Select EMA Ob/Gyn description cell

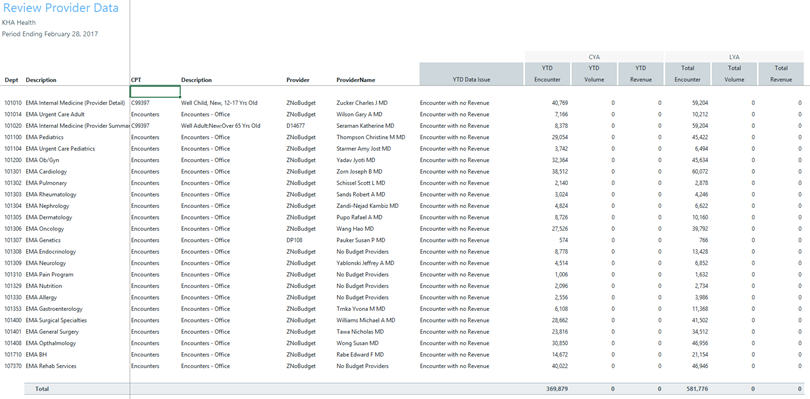42,160
